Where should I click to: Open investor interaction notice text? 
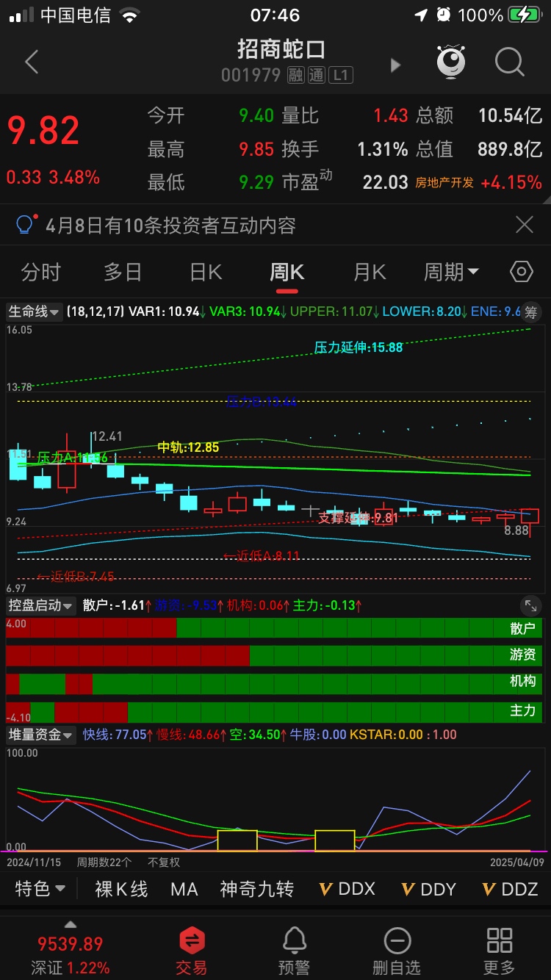click(x=170, y=225)
